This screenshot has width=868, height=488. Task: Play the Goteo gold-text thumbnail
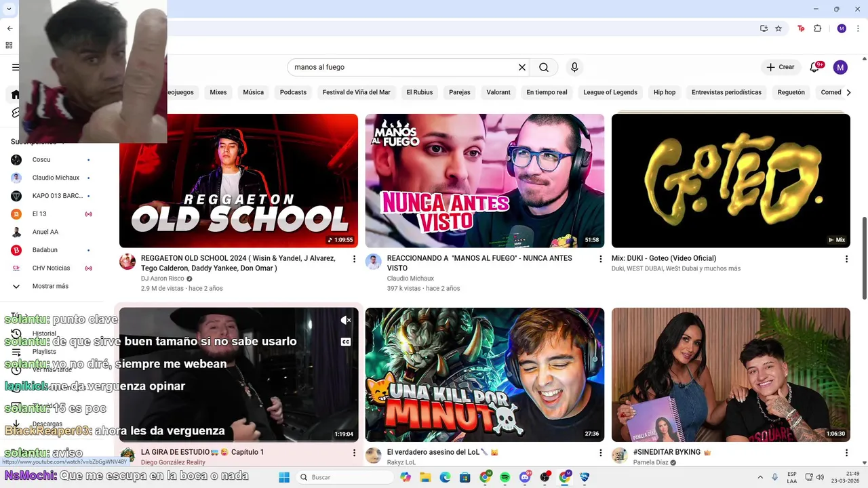pos(731,180)
